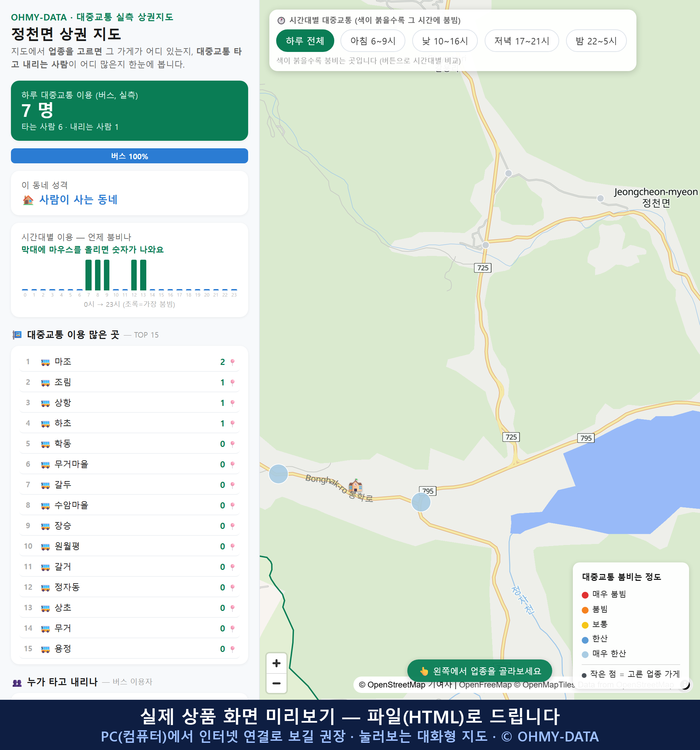Click the map pin icon for 조림
The image size is (700, 750).
pyautogui.click(x=232, y=383)
